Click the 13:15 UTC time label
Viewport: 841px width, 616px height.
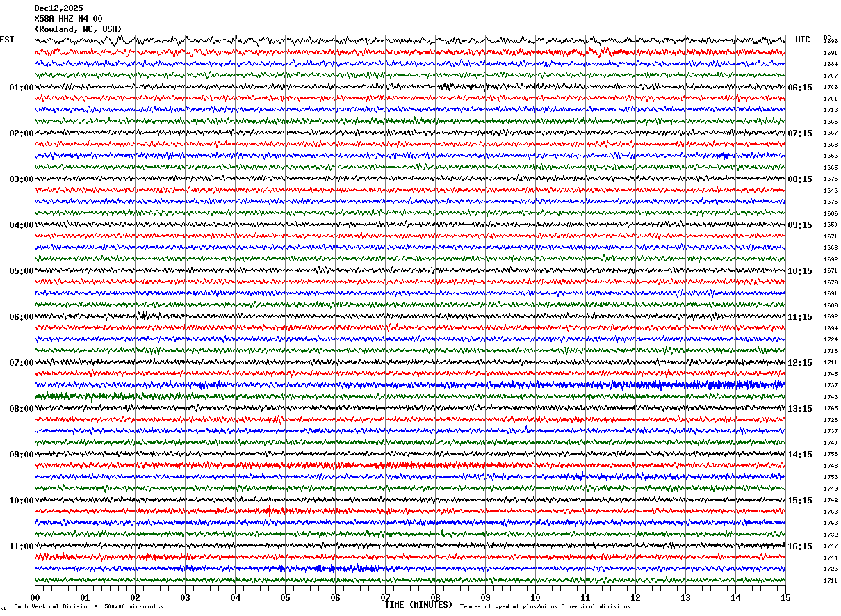(x=800, y=409)
